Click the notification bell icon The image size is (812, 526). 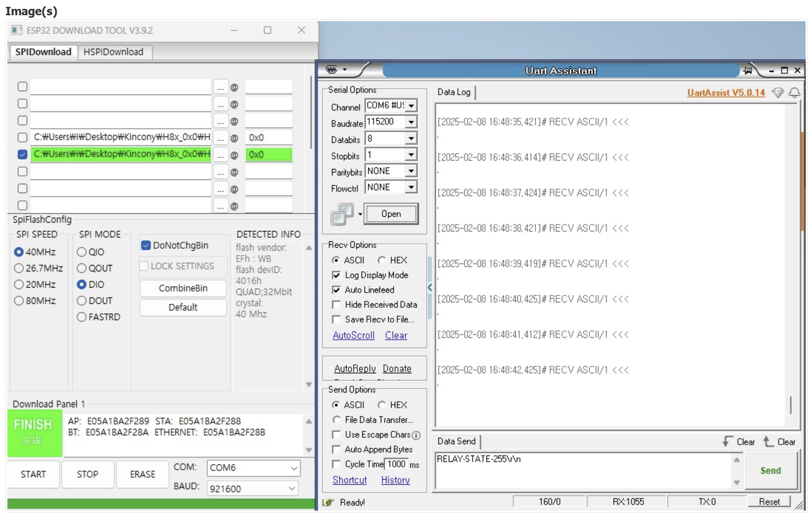pos(794,93)
